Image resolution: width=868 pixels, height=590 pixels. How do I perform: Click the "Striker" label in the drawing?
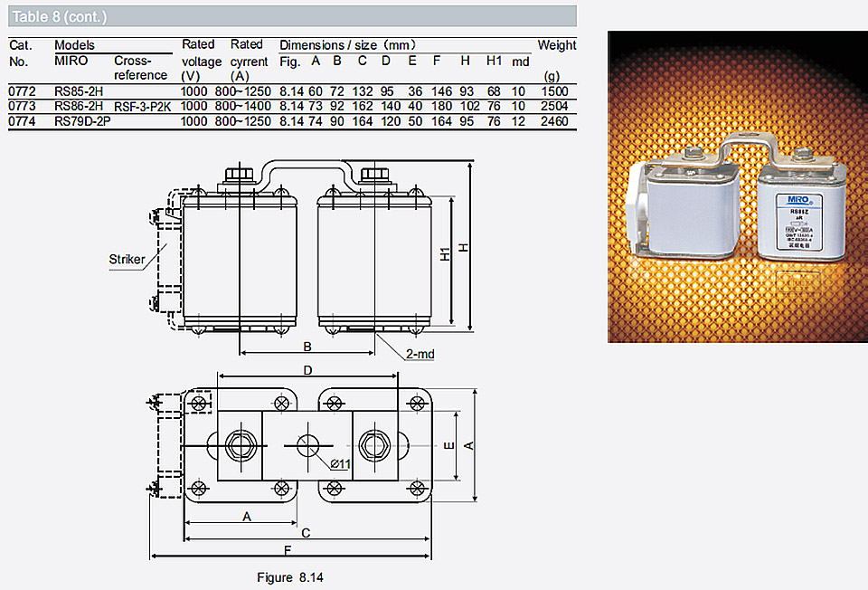tap(127, 260)
